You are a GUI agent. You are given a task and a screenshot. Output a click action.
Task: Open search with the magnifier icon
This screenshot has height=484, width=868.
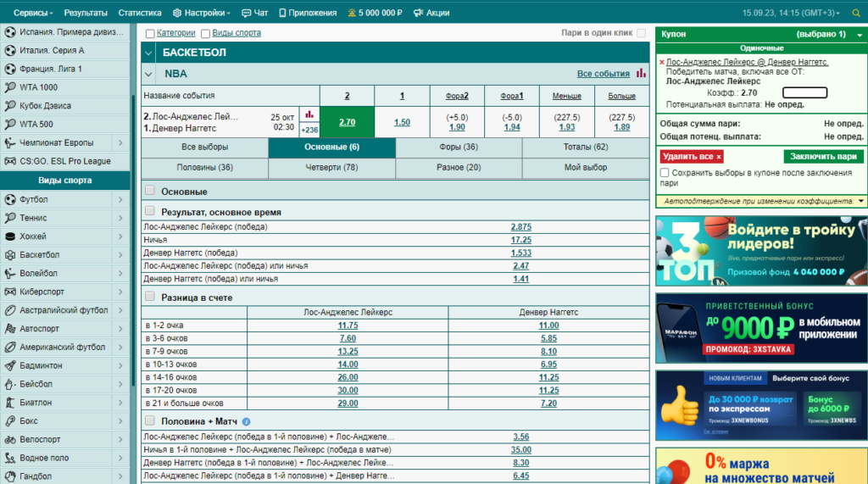pyautogui.click(x=856, y=13)
